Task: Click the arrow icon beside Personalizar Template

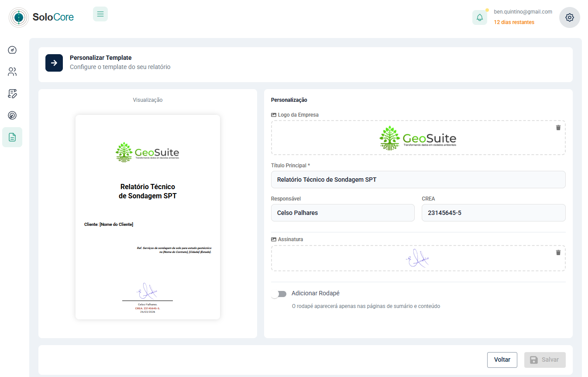Action: (x=54, y=63)
